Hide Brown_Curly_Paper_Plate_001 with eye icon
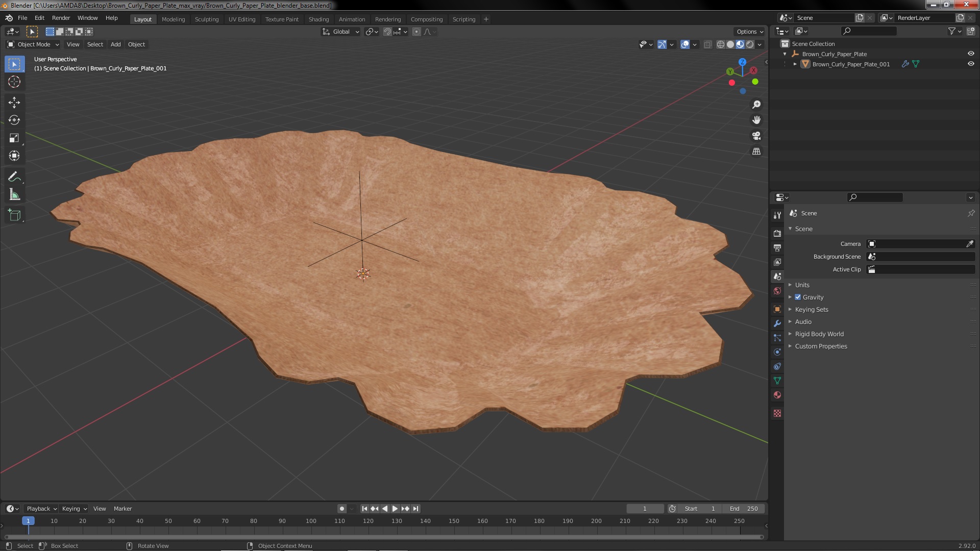This screenshot has width=980, height=551. pyautogui.click(x=971, y=64)
